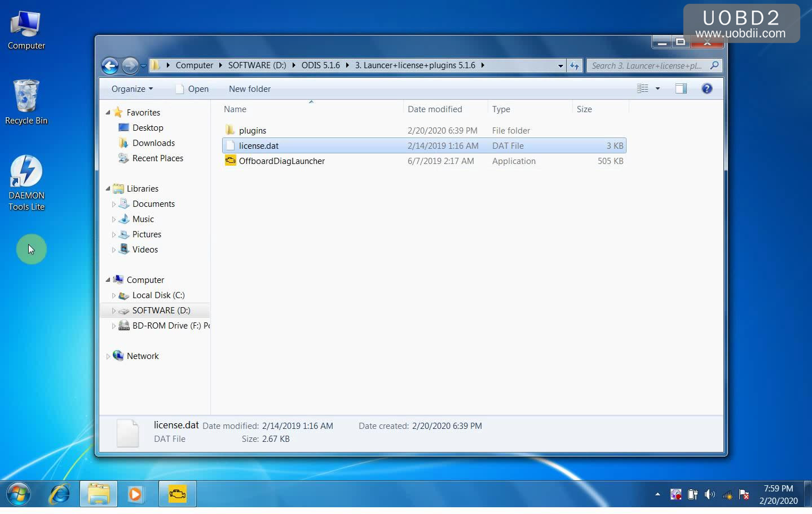Open the change view options dropdown arrow

[x=657, y=88]
